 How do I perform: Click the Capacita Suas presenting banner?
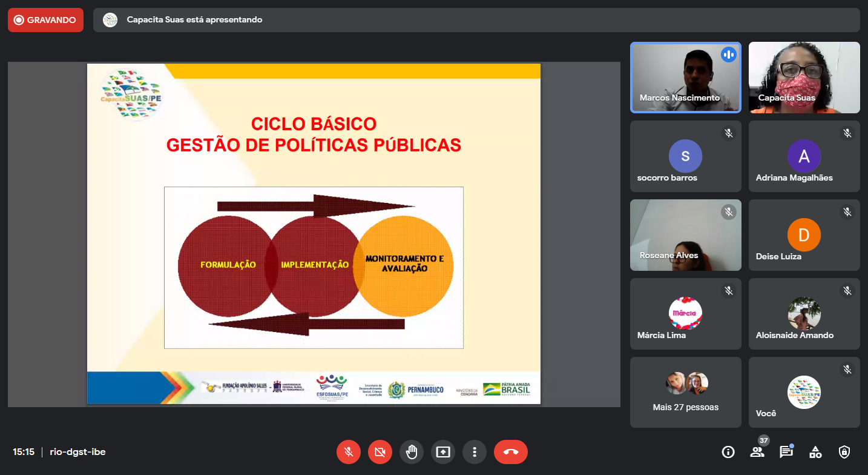[x=476, y=20]
